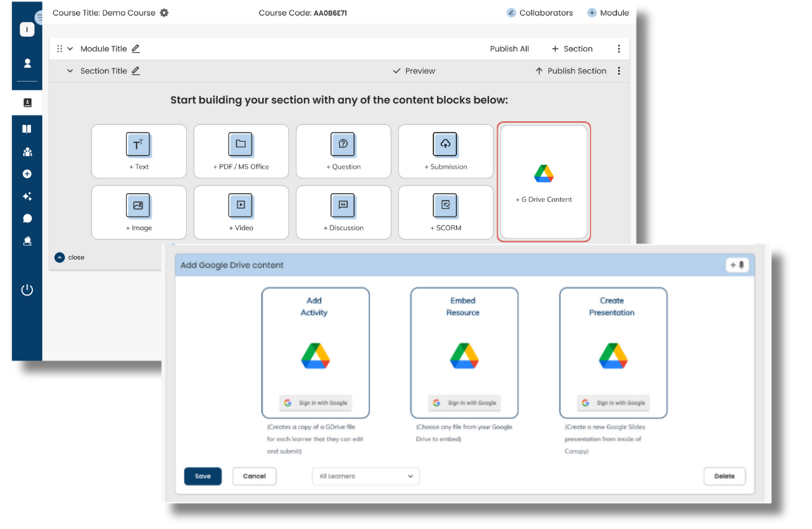Image resolution: width=812 pixels, height=529 pixels.
Task: Click the module drag handle dots
Action: tap(59, 49)
